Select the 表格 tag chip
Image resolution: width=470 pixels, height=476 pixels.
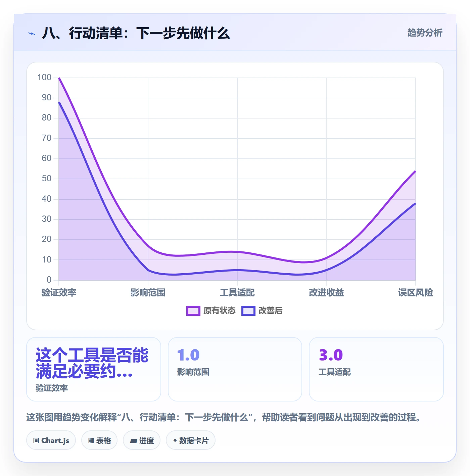coord(99,440)
